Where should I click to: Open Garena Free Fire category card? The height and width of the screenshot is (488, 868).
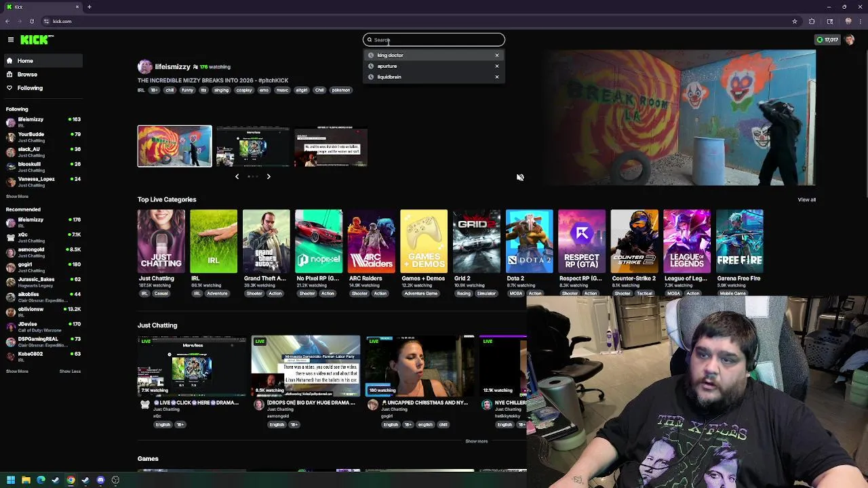click(x=739, y=241)
